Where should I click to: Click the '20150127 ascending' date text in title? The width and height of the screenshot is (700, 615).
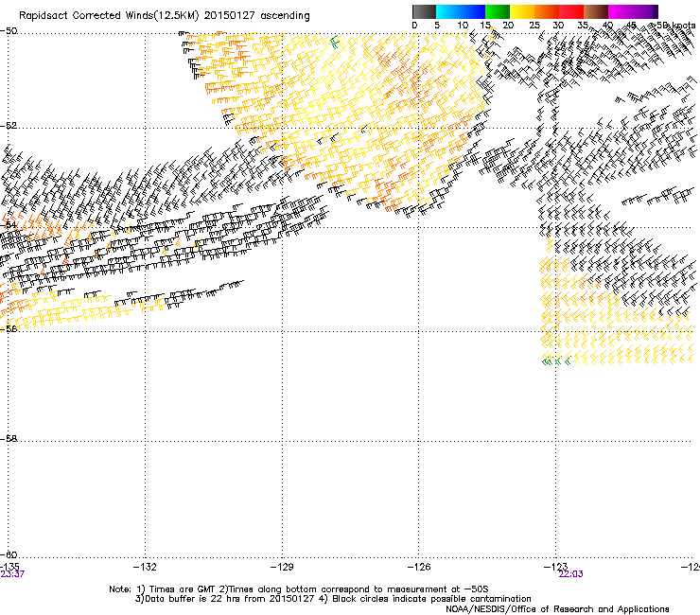[256, 16]
